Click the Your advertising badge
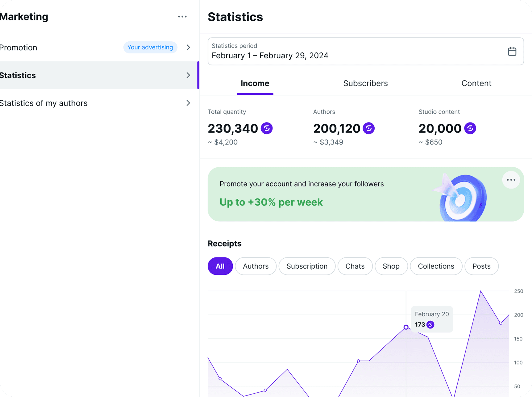This screenshot has width=532, height=397. click(x=150, y=47)
